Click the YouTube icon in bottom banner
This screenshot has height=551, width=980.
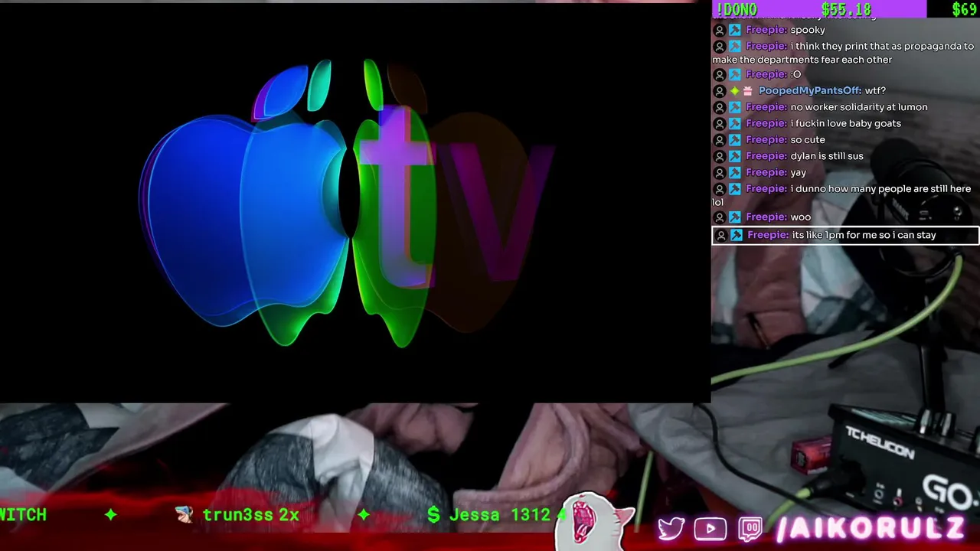(x=710, y=529)
